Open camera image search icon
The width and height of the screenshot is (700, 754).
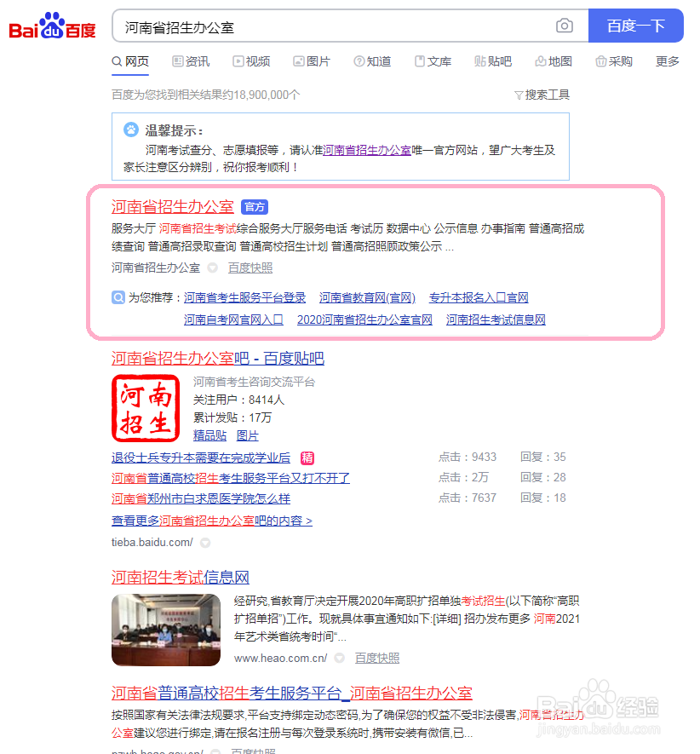[x=564, y=26]
